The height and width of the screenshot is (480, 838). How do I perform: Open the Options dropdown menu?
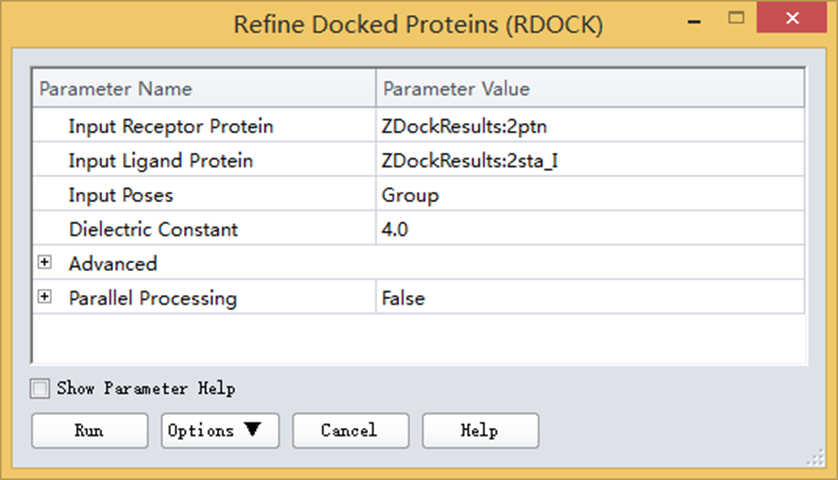pyautogui.click(x=213, y=431)
